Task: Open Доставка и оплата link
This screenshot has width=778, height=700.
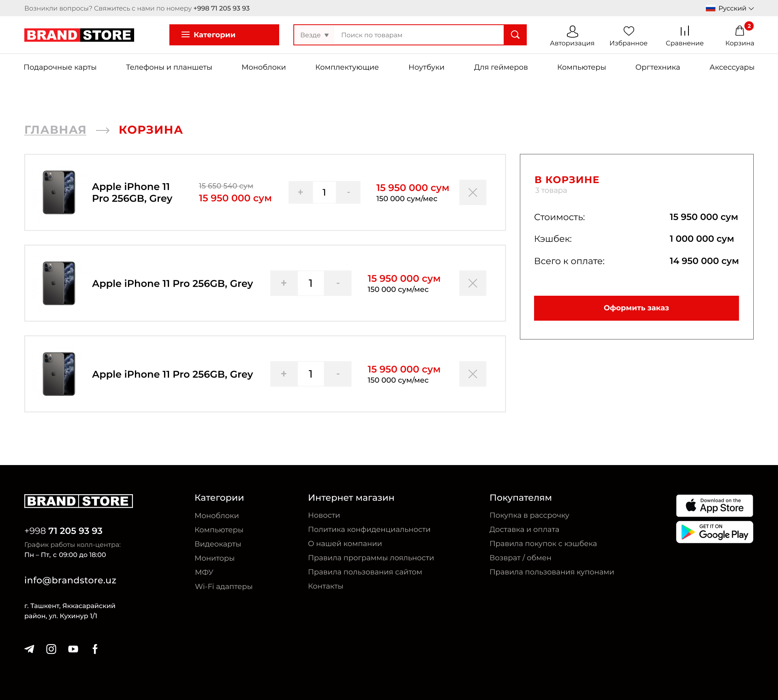Action: pos(524,529)
